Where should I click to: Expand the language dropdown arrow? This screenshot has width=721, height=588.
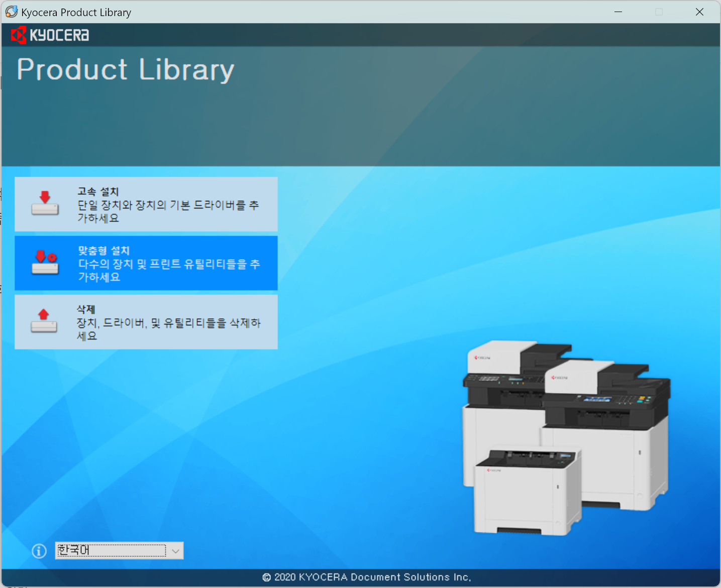tap(175, 551)
